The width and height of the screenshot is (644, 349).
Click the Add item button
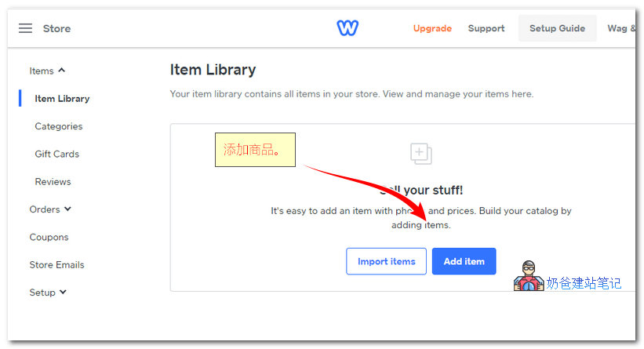tap(464, 261)
